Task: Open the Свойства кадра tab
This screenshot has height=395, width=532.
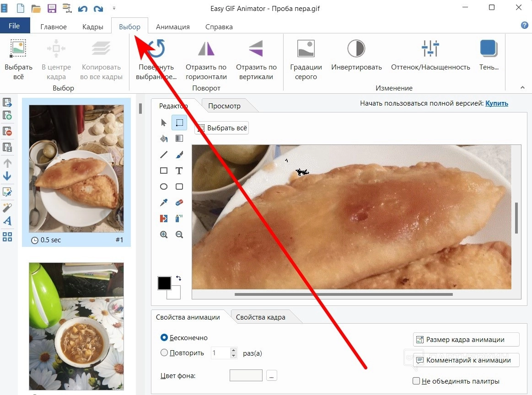Action: click(260, 317)
